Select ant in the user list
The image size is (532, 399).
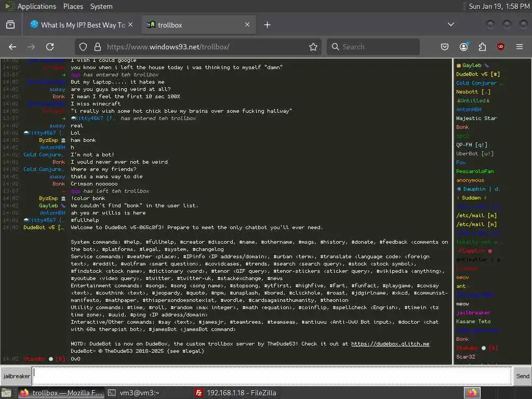point(461,286)
